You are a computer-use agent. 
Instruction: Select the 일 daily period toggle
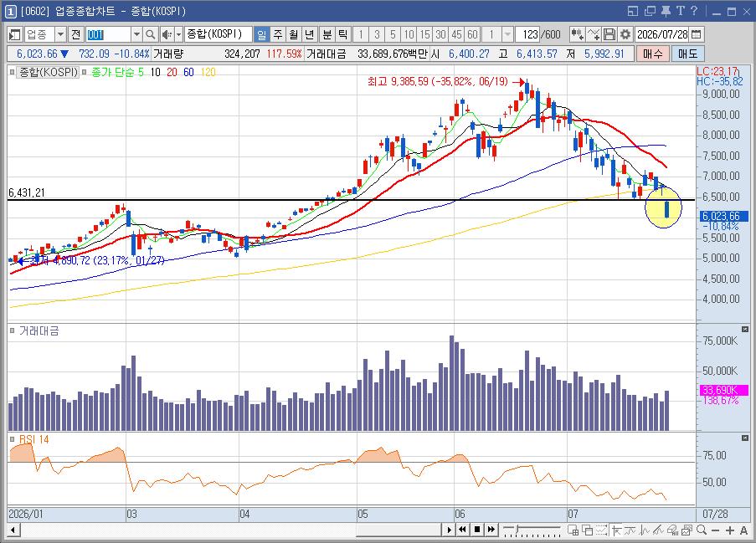261,34
